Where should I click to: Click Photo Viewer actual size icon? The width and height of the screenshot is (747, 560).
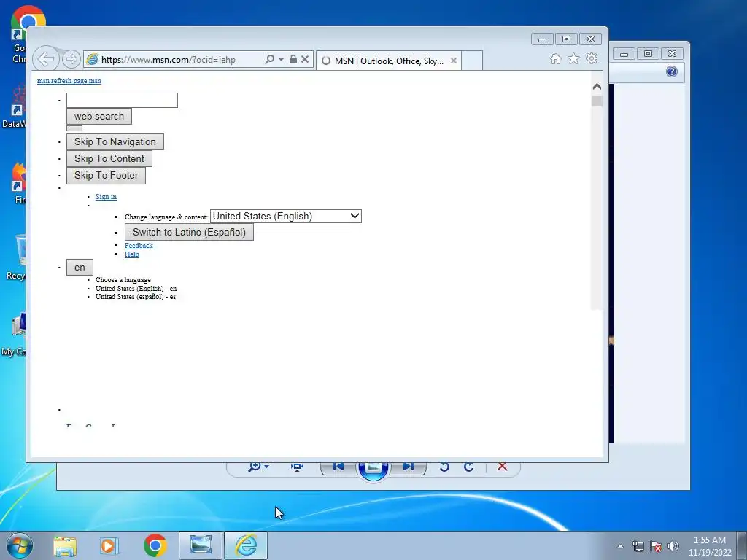[298, 467]
